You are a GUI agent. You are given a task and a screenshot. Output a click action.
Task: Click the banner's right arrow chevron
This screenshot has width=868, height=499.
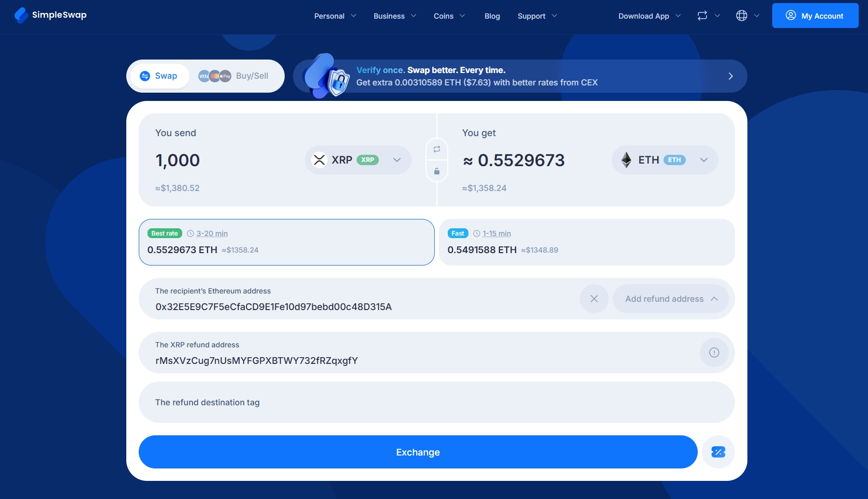(731, 76)
